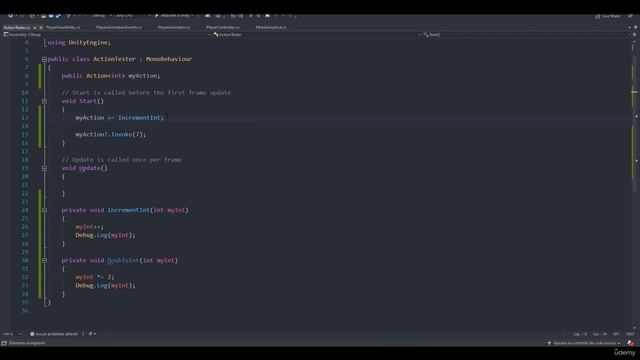
Task: Collapse the IncrementInt method block
Action: tap(44, 210)
